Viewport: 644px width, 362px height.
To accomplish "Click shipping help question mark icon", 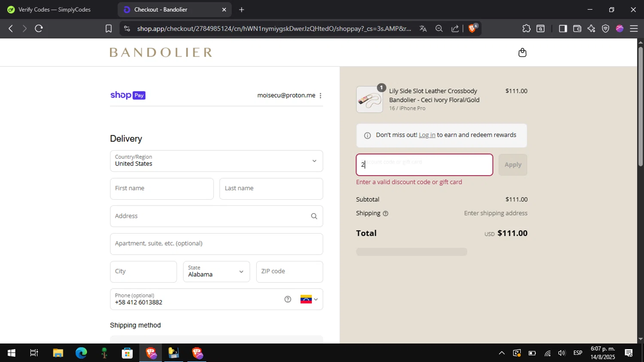I will 386,213.
